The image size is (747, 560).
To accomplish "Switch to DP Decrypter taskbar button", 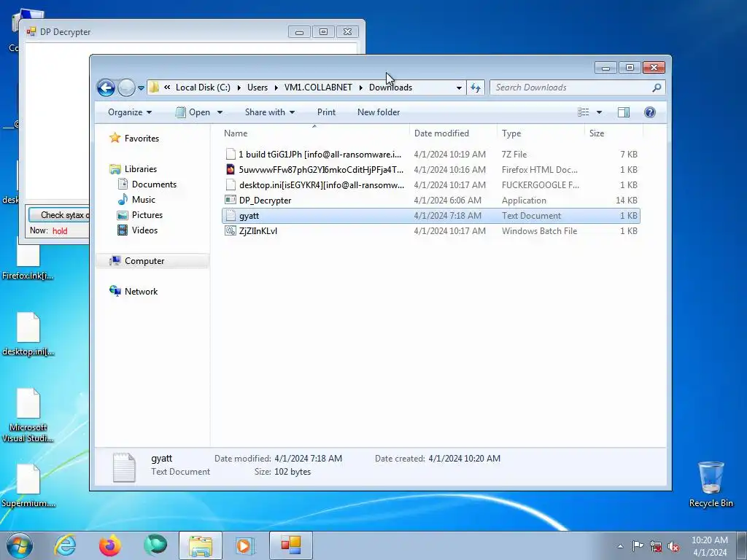I will [x=290, y=545].
